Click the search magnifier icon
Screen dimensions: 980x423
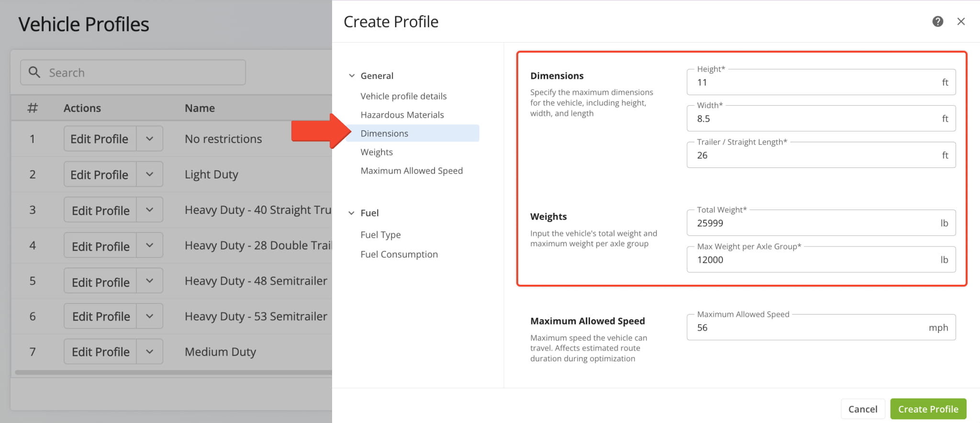point(34,72)
